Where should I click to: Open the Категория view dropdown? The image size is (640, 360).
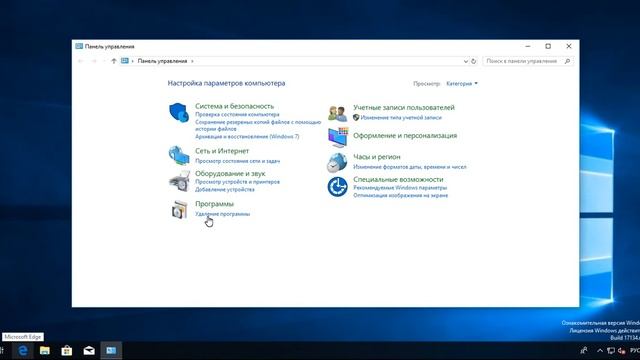click(462, 83)
